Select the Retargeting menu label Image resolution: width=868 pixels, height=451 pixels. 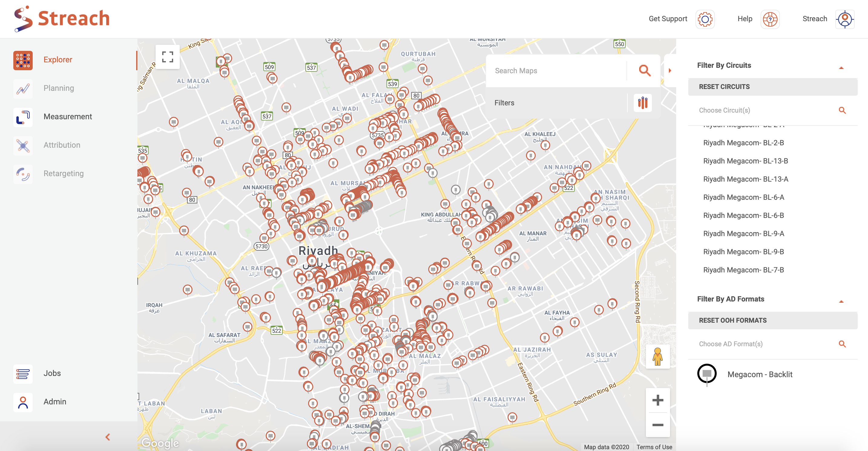(x=63, y=174)
